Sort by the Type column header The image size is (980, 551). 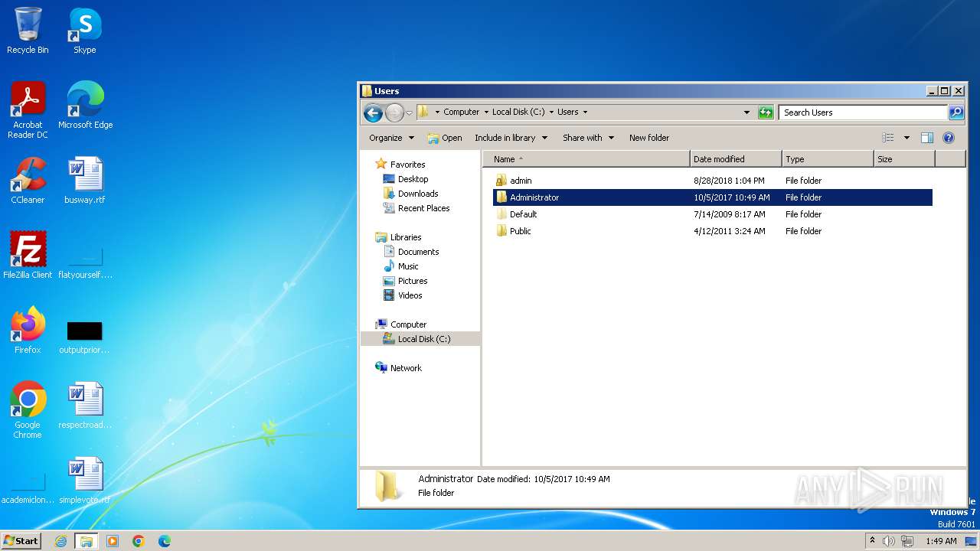click(x=828, y=159)
